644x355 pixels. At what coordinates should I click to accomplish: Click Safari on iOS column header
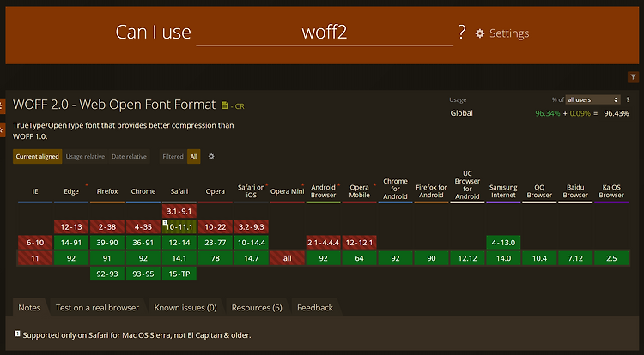coord(252,191)
